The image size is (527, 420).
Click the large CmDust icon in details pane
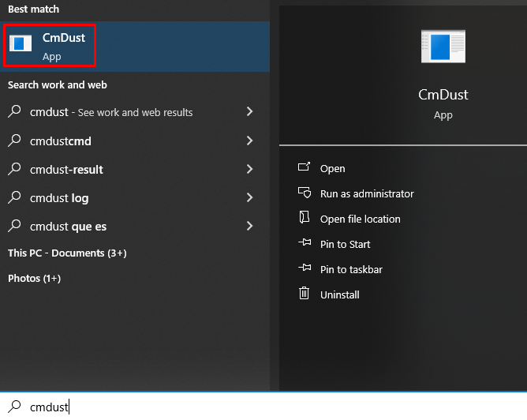click(443, 47)
